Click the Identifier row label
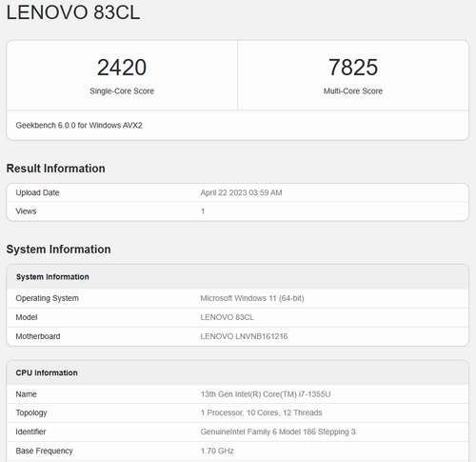 click(30, 432)
